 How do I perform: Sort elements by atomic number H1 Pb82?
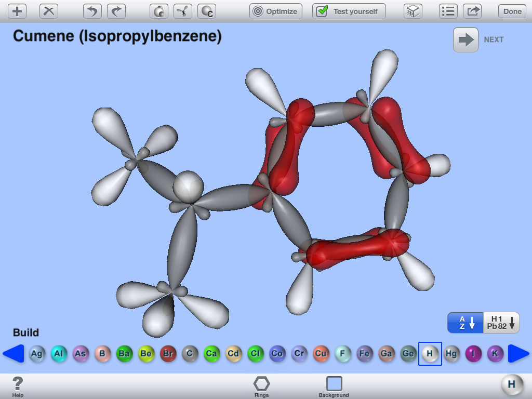click(x=501, y=323)
